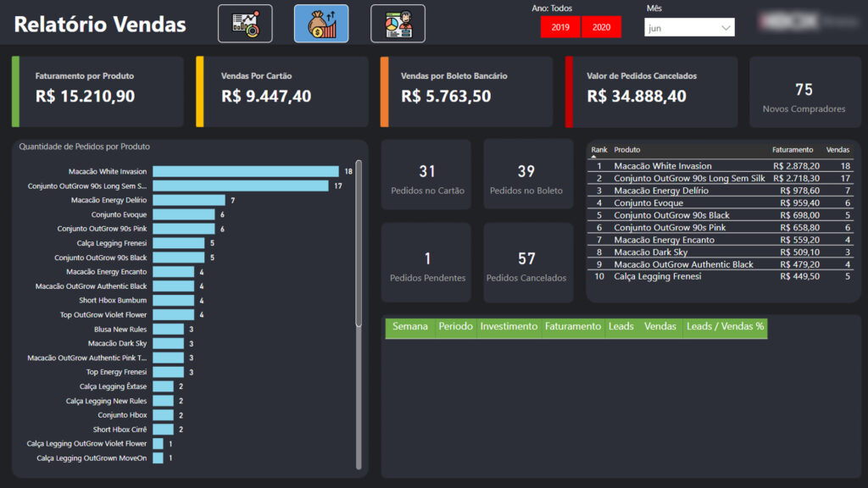Click the Pedidos Cancelados card
Viewport: 868px width, 488px height.
(x=526, y=263)
